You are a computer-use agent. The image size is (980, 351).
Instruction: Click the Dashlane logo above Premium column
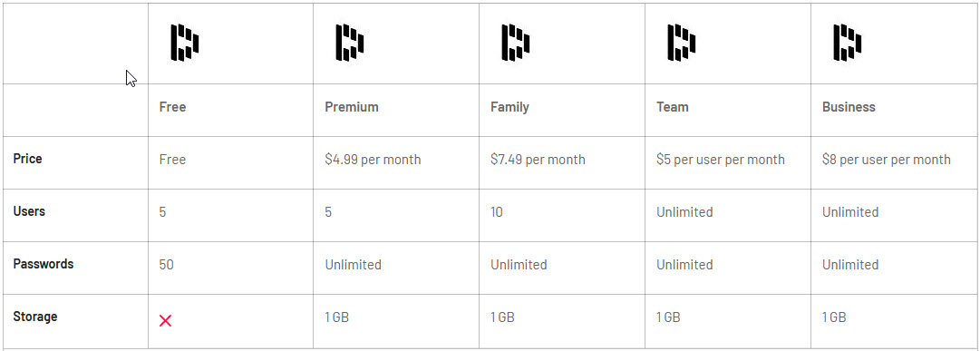(350, 43)
